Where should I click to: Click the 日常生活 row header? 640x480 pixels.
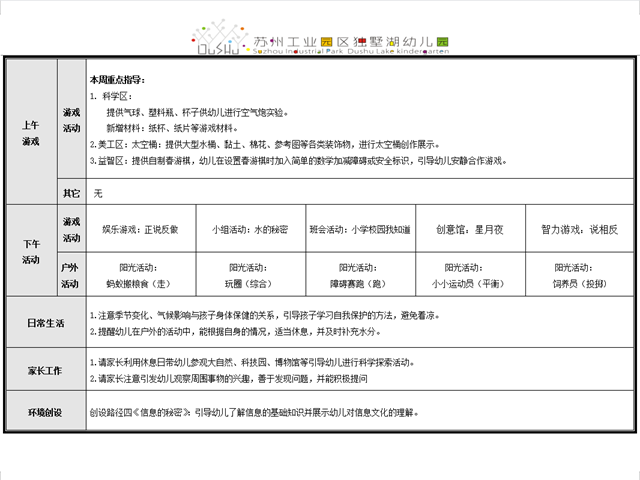[x=47, y=323]
